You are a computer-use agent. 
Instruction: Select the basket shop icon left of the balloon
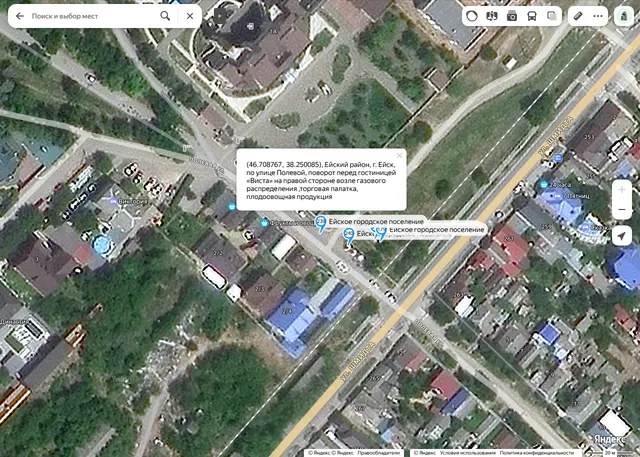[x=232, y=206]
